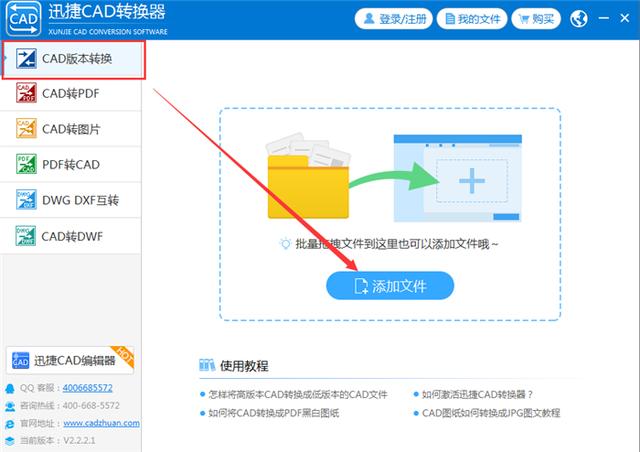640x452 pixels.
Task: Click the plus sign in the drop illustration
Action: tap(472, 180)
